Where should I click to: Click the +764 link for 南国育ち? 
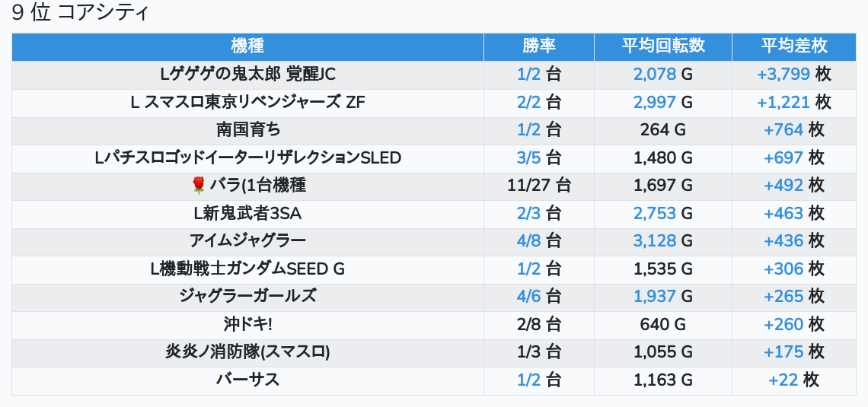pyautogui.click(x=783, y=130)
